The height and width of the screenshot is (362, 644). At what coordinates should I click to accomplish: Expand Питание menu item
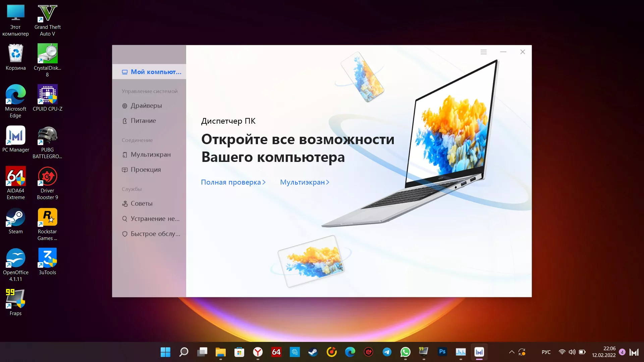pos(143,121)
